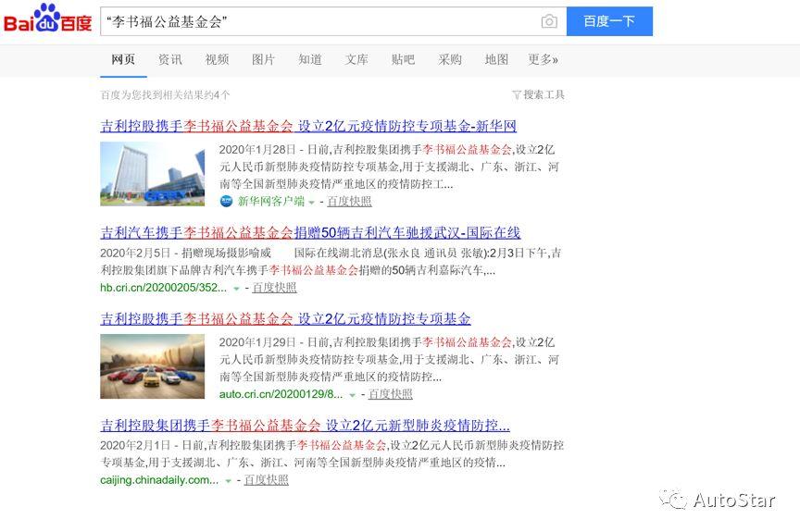Open fourth result title 吉利控股集团携手
Viewport: 800px width, 532px height.
[x=306, y=425]
